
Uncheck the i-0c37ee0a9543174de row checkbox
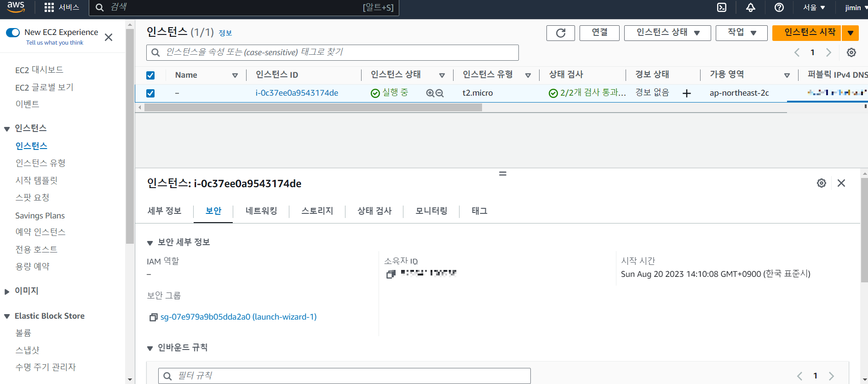pyautogui.click(x=150, y=93)
